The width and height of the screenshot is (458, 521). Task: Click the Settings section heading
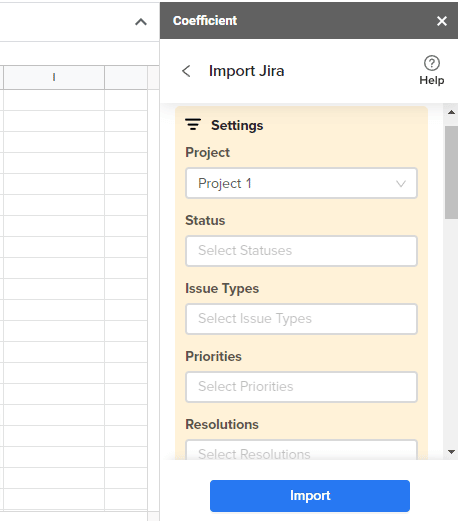coord(237,125)
